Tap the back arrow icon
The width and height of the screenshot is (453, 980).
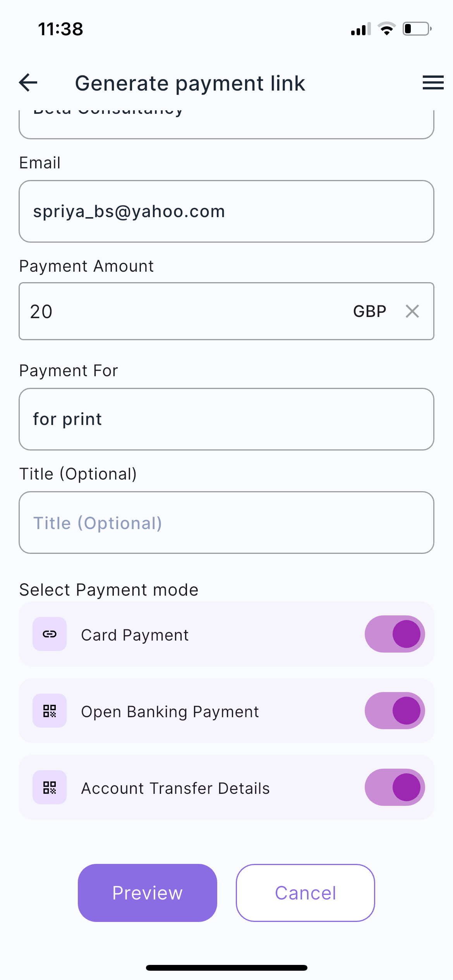(28, 82)
